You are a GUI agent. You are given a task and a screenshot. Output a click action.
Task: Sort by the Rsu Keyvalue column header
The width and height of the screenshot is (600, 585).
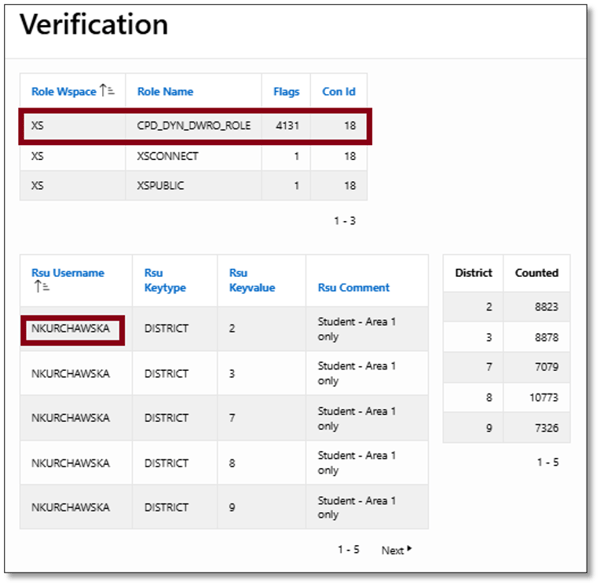[x=251, y=280]
